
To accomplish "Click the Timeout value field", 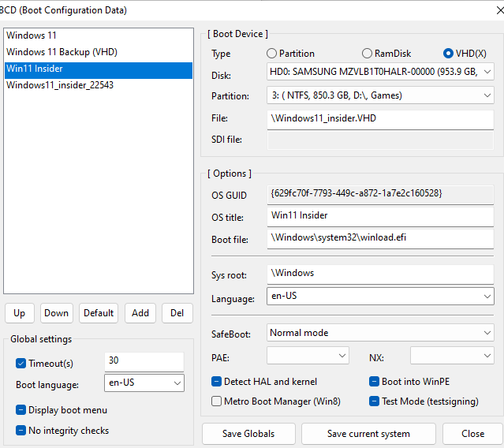I will click(x=144, y=361).
